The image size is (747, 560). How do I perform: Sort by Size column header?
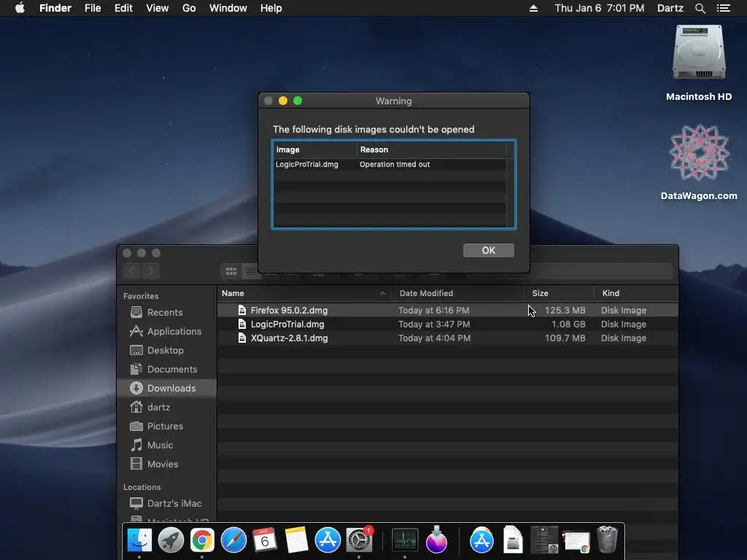pyautogui.click(x=559, y=293)
